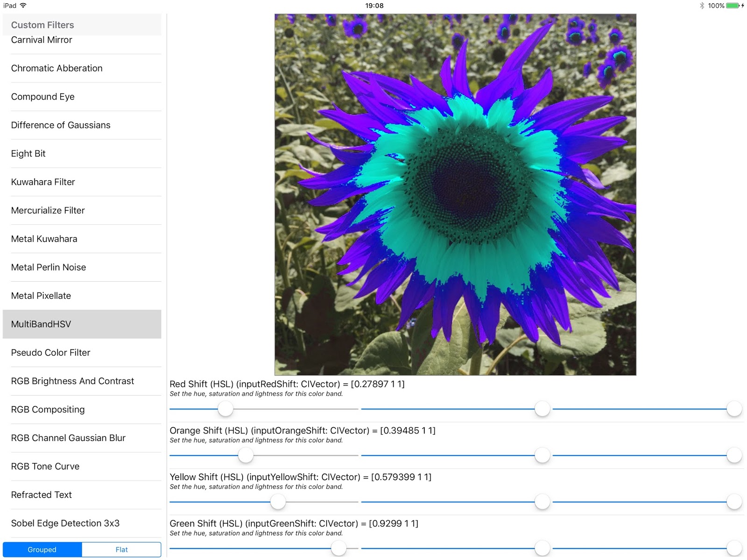Open the Metal Perlin Noise filter
The image size is (747, 560).
coord(48,267)
